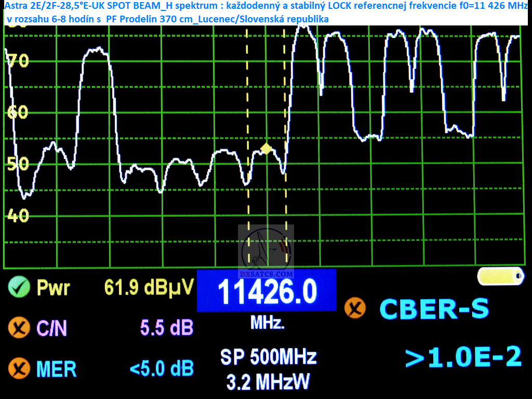Click the <5.0 dB MER value
532x399 pixels.
click(x=162, y=369)
